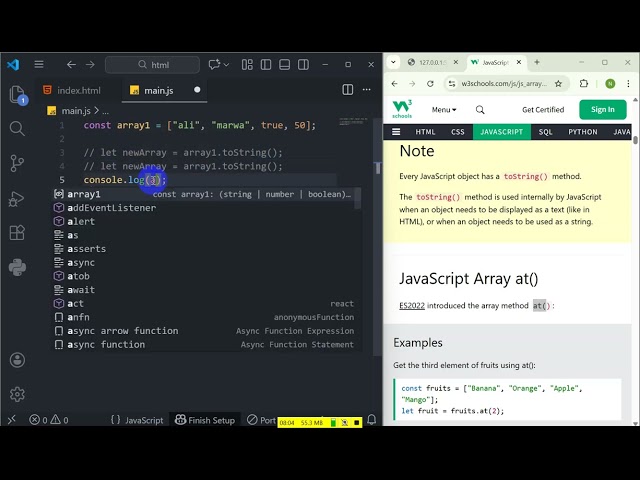640x480 pixels.
Task: Open a new browser tab
Action: [x=537, y=62]
